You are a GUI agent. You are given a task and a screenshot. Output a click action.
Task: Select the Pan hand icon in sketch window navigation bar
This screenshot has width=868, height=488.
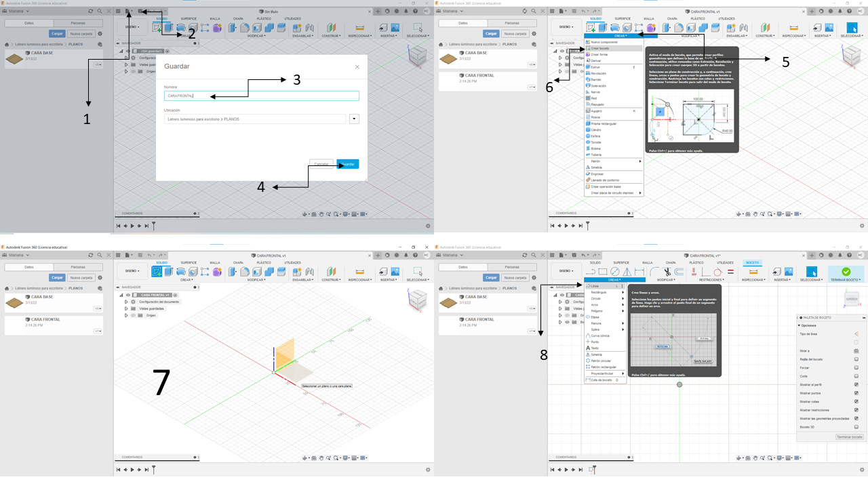(757, 457)
